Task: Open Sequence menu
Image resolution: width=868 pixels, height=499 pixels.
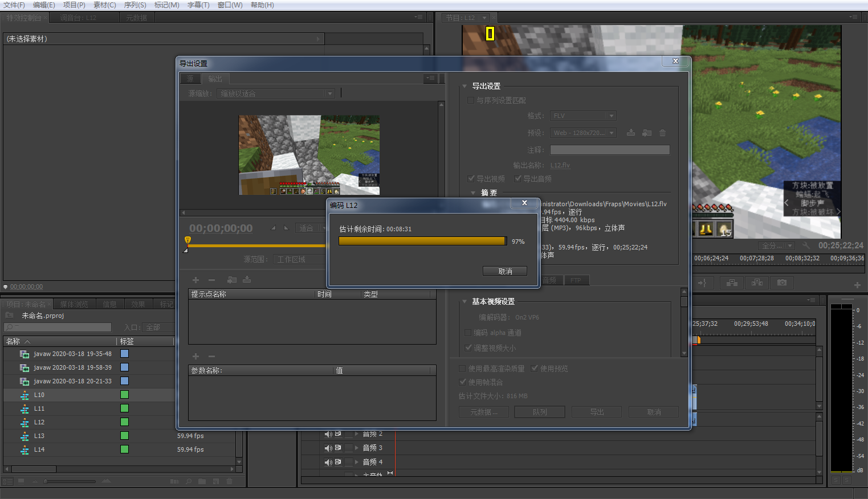Action: tap(135, 5)
